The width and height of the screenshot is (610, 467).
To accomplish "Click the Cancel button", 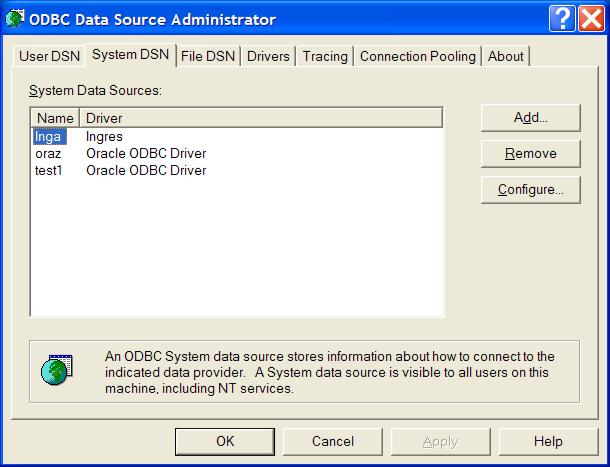I will click(x=333, y=441).
